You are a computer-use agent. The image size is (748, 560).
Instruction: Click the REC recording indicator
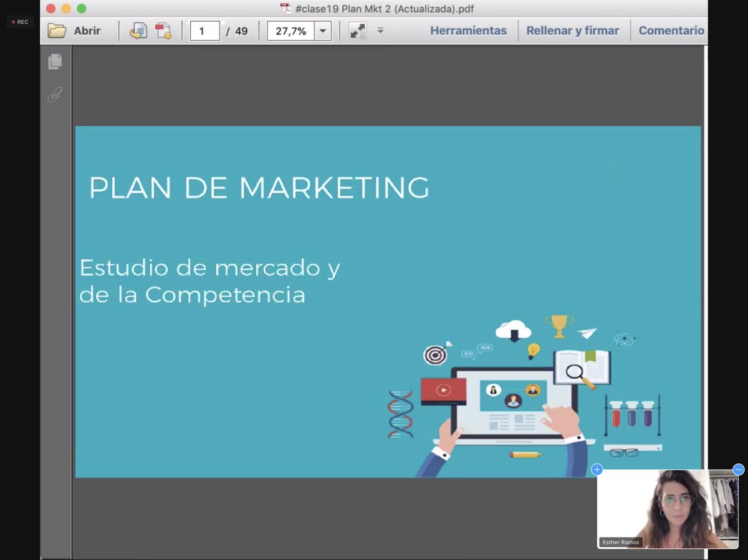[x=19, y=21]
